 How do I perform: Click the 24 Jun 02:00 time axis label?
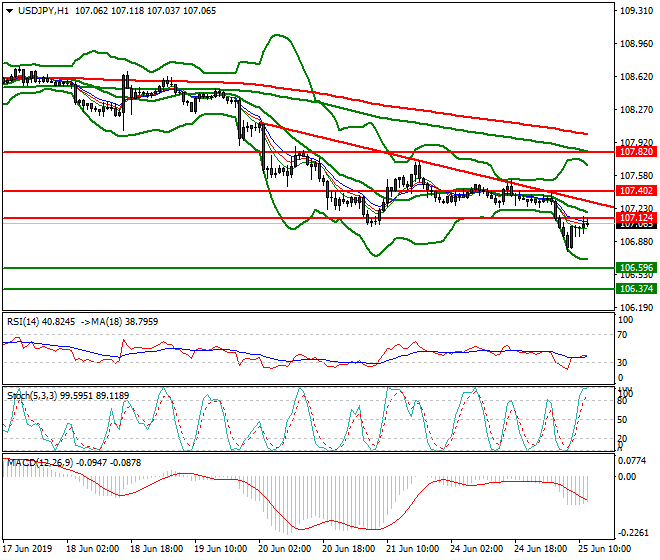(476, 549)
